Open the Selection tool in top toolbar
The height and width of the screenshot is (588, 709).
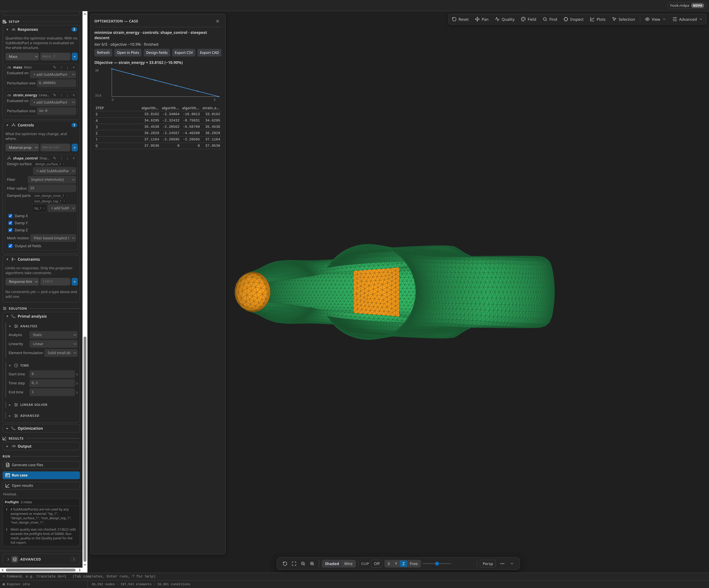tap(624, 19)
